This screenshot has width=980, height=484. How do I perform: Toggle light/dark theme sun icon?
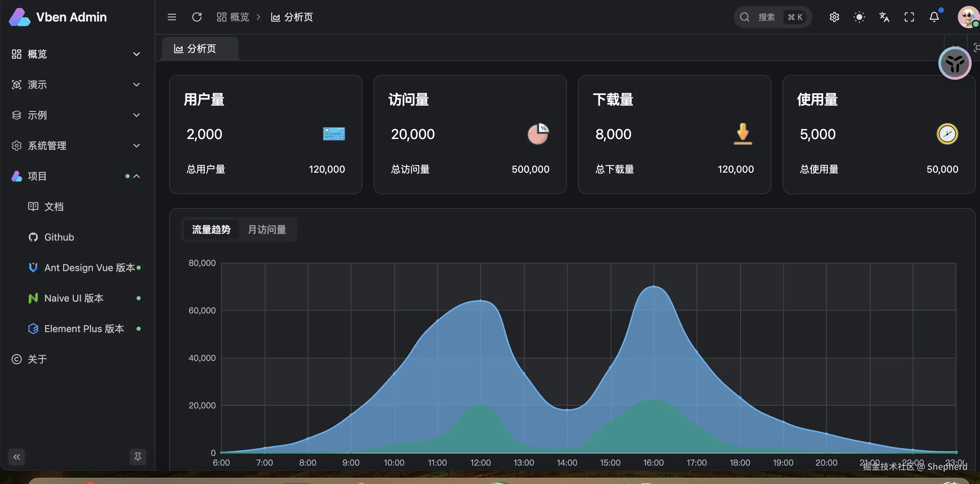coord(859,17)
